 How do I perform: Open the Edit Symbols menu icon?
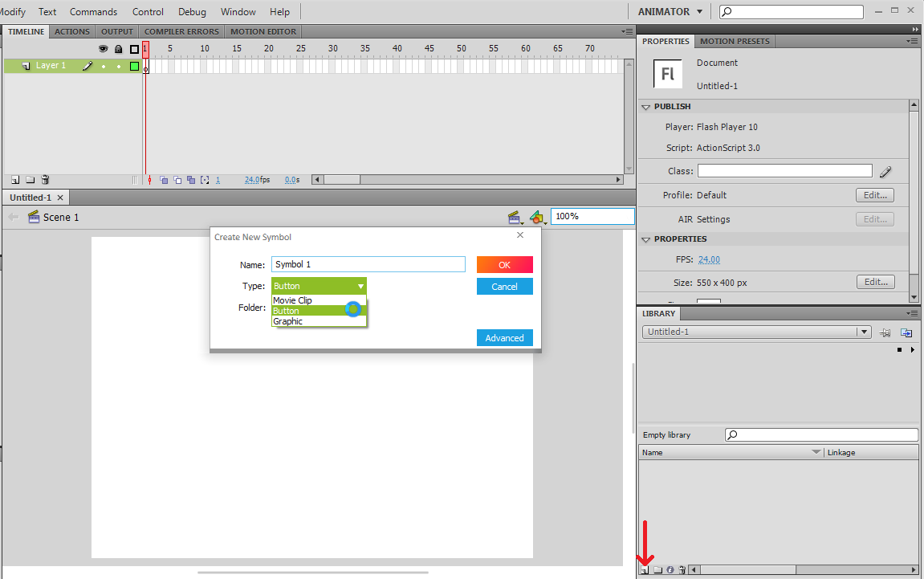pos(537,218)
